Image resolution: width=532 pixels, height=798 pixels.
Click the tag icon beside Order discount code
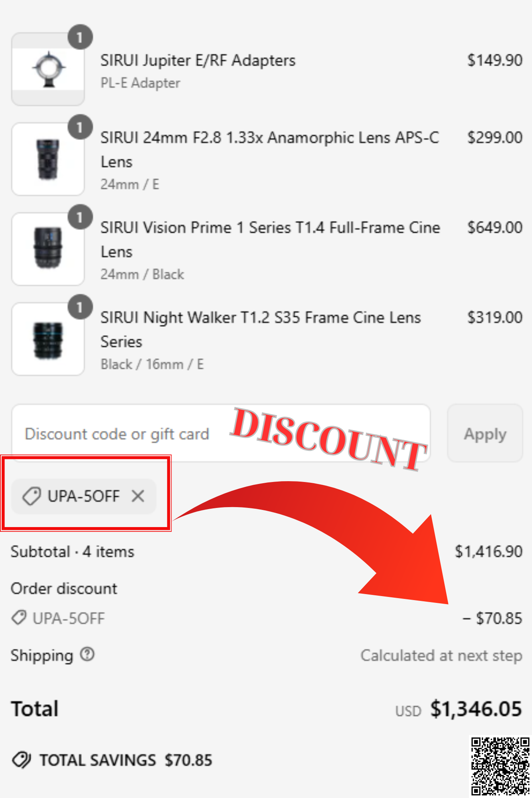pyautogui.click(x=19, y=618)
